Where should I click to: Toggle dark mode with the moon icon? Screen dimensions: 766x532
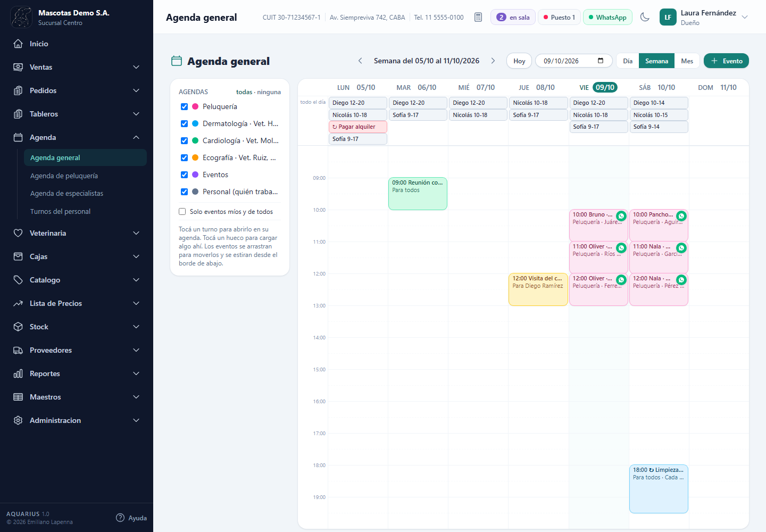[645, 17]
